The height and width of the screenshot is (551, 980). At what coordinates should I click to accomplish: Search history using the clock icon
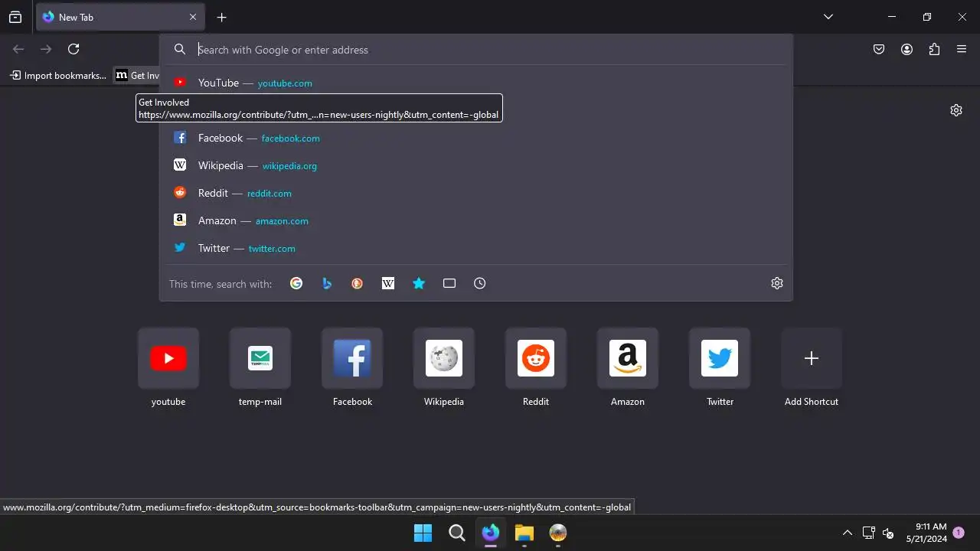(480, 283)
